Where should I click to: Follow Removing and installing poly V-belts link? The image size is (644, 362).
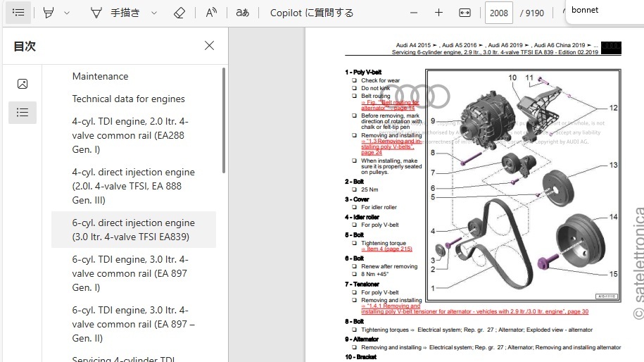pos(391,146)
